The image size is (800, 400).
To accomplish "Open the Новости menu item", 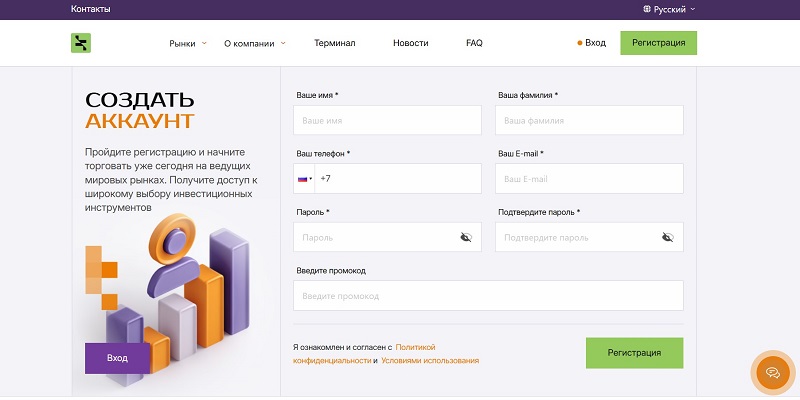I will click(x=410, y=43).
